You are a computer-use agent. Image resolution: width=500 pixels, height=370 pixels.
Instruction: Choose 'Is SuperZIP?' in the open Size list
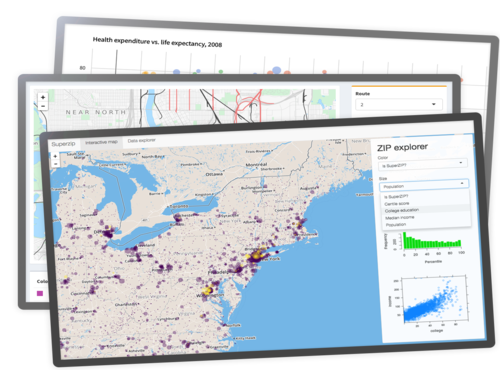[396, 197]
